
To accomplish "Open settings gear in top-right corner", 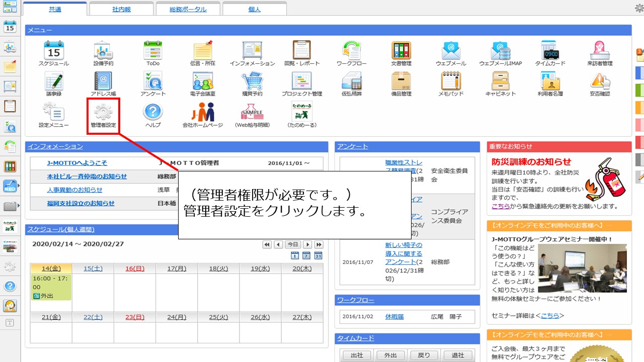I will pyautogui.click(x=639, y=8).
